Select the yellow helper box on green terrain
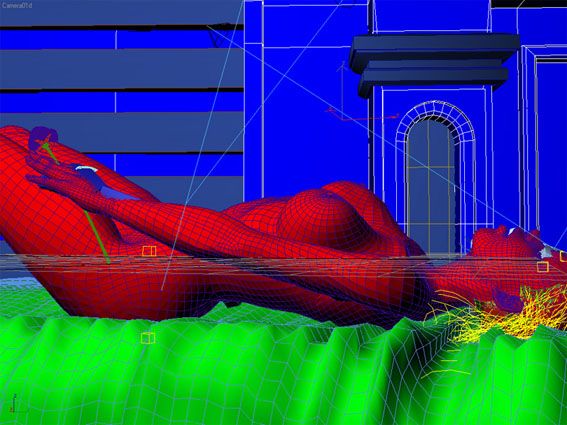The image size is (567, 425). [x=148, y=338]
